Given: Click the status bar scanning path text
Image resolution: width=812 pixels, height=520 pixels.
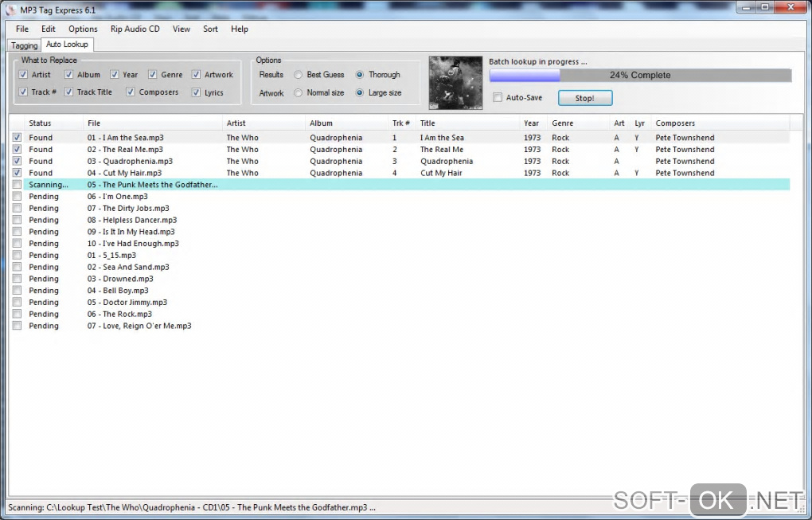Looking at the screenshot, I should 192,507.
